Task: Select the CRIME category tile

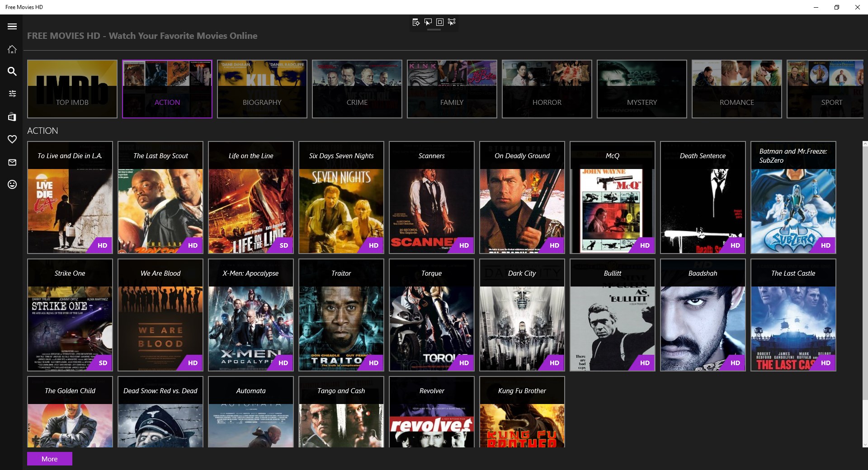Action: [357, 89]
